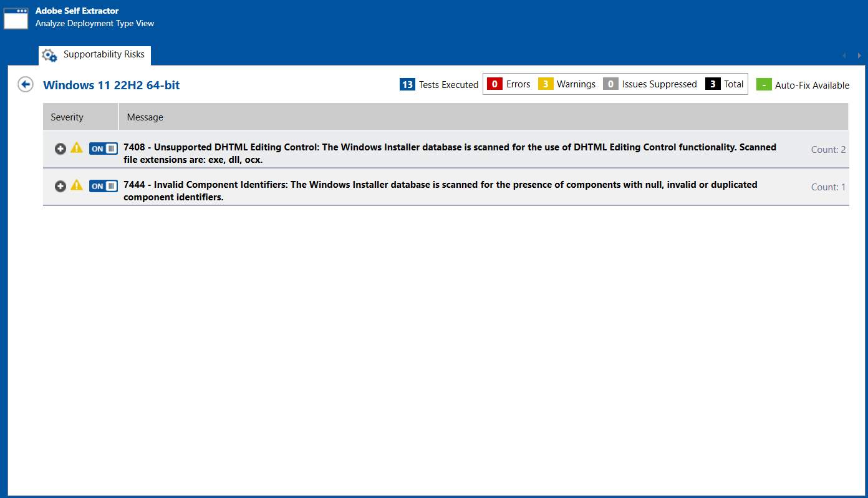Click the back arrow beside Windows 11 22H2
Screen dimensions: 868x498
point(26,84)
